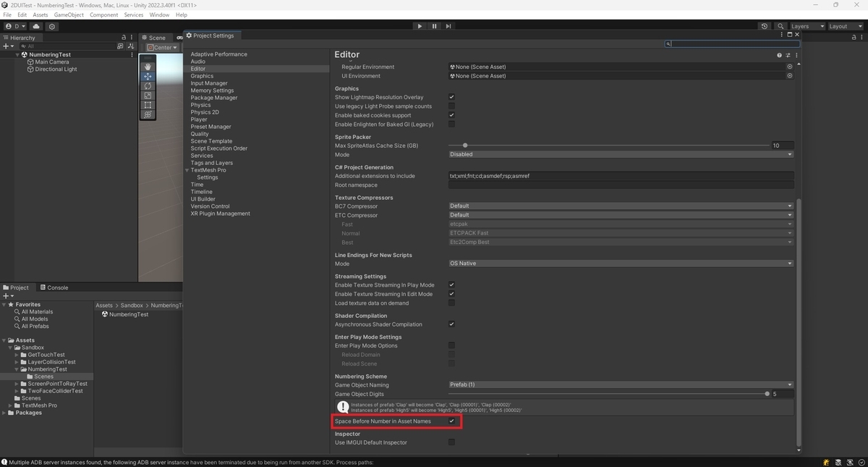Click the Project Settings search field
The height and width of the screenshot is (467, 868).
pos(731,43)
